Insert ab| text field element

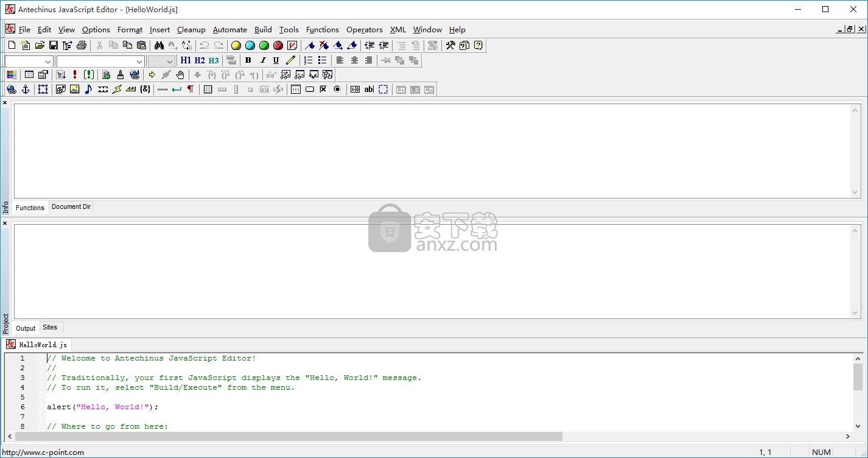(x=369, y=90)
